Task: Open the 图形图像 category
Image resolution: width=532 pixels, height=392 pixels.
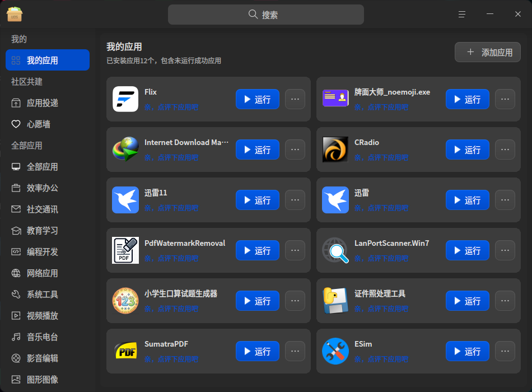Action: (48, 380)
